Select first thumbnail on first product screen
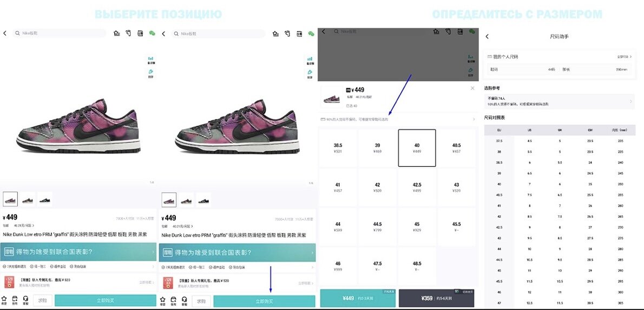This screenshot has width=644, height=310. (10, 199)
